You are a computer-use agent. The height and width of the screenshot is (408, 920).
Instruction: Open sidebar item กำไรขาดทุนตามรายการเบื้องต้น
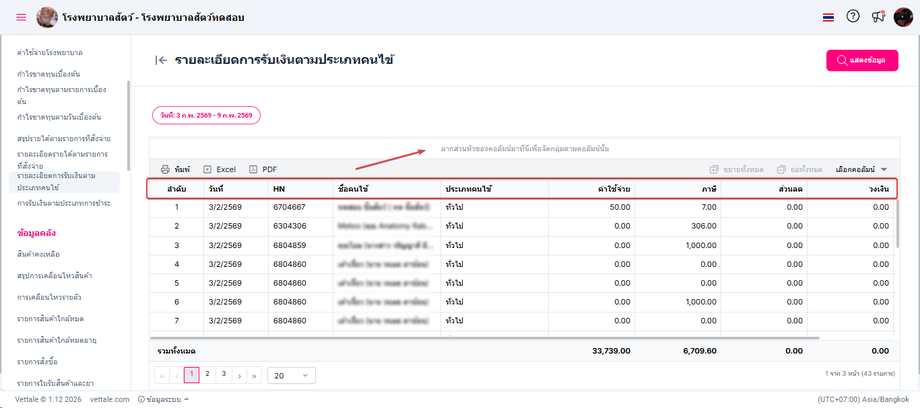coord(62,95)
